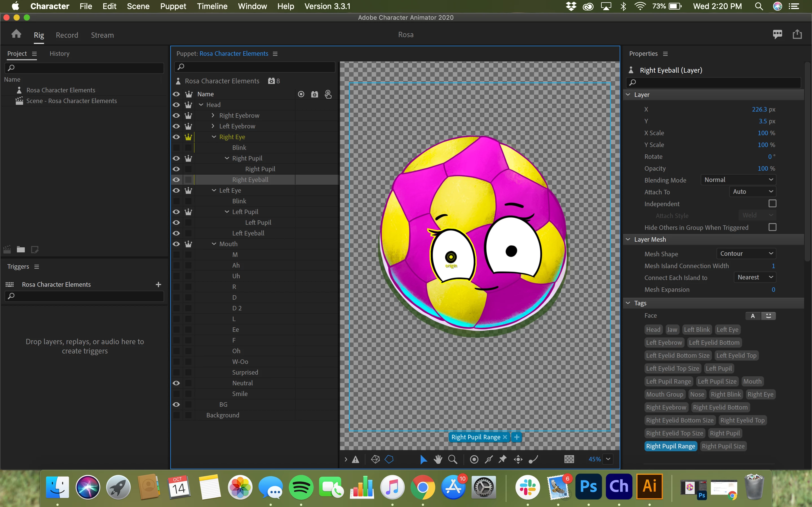Select the Pin tool
Image resolution: width=812 pixels, height=507 pixels.
502,459
